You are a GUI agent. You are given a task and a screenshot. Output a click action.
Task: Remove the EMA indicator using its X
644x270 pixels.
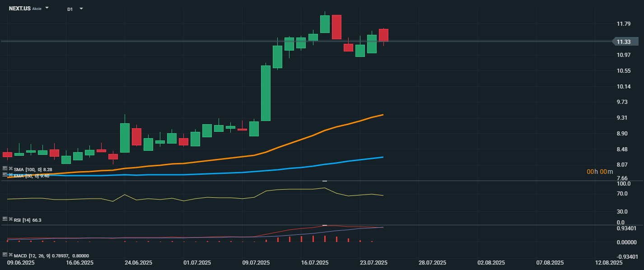[11, 174]
